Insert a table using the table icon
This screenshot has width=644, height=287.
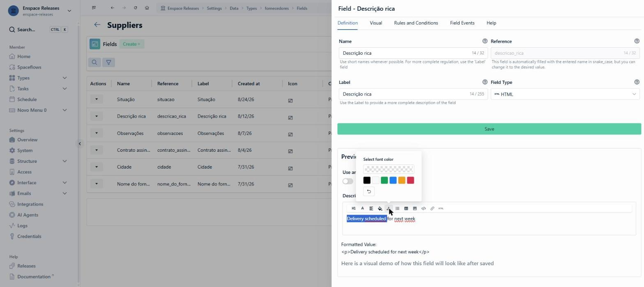(x=406, y=208)
